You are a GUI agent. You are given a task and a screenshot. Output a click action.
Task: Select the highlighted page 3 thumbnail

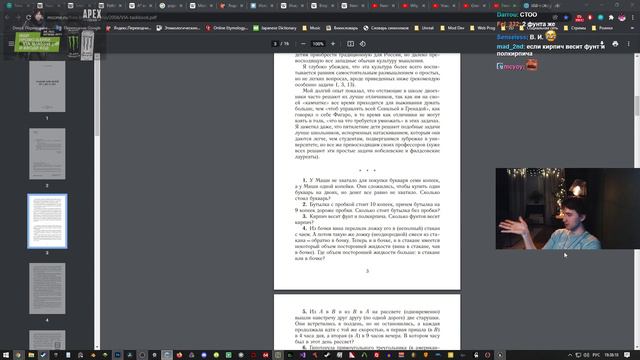click(x=47, y=221)
